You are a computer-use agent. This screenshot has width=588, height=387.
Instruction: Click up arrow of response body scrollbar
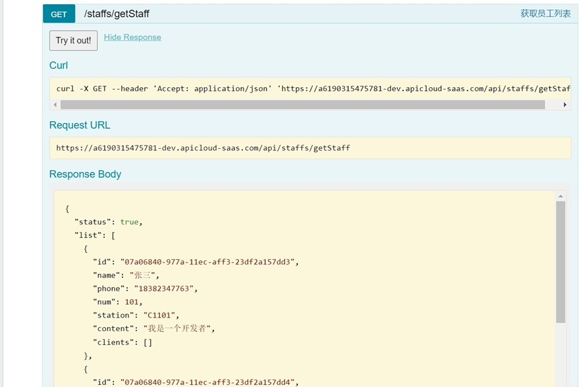(561, 196)
